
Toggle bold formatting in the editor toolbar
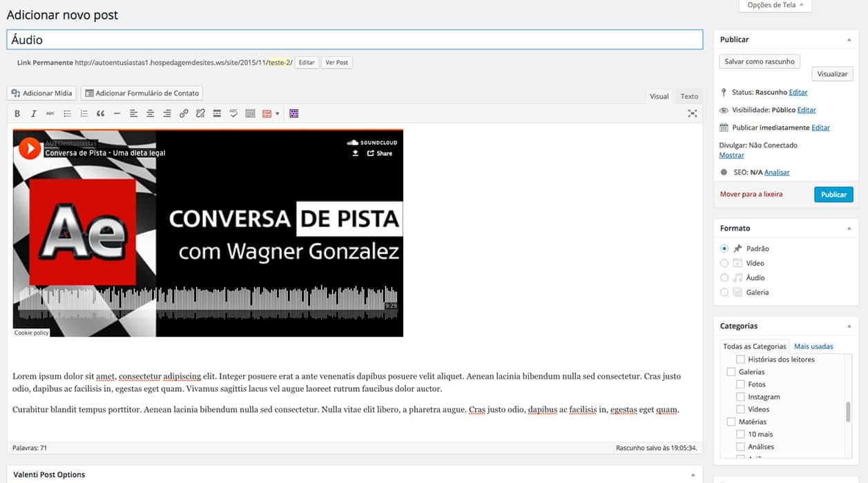pos(17,114)
